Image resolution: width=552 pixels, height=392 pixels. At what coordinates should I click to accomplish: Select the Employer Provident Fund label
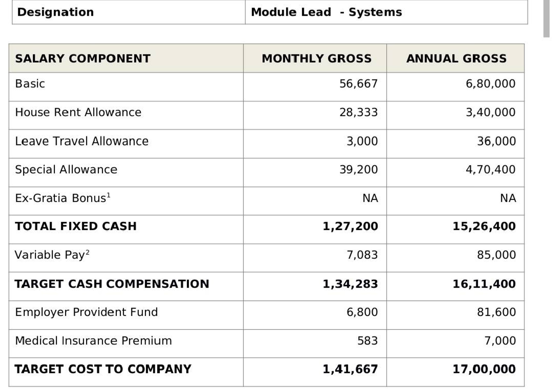coord(86,312)
